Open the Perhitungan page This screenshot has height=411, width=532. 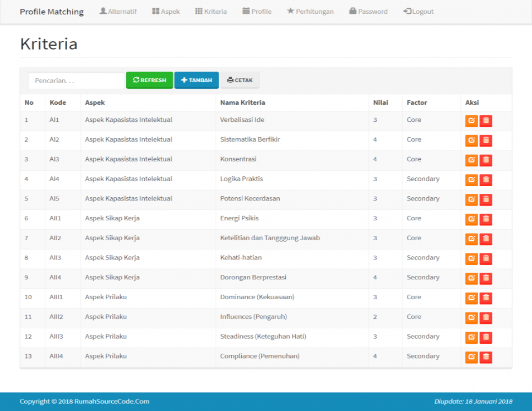[310, 11]
